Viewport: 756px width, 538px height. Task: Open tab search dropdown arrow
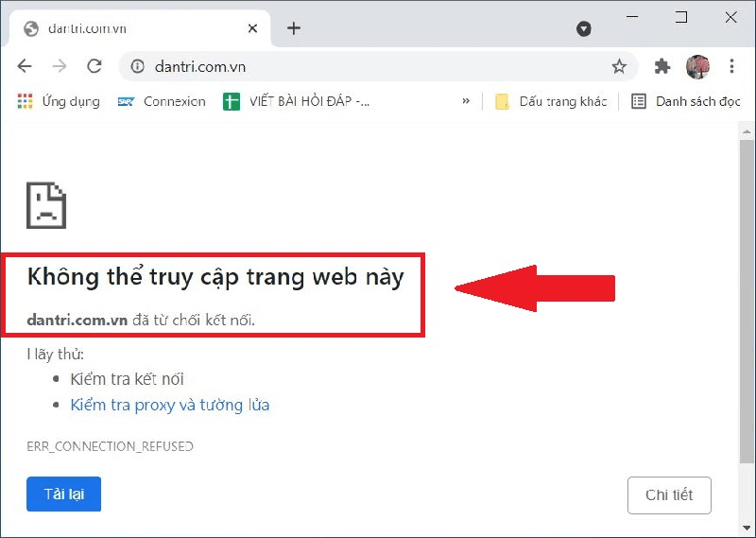tap(583, 29)
